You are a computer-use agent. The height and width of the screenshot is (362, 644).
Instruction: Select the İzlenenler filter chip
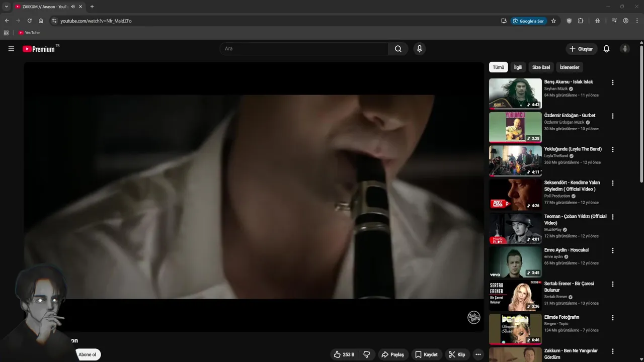[x=570, y=67]
